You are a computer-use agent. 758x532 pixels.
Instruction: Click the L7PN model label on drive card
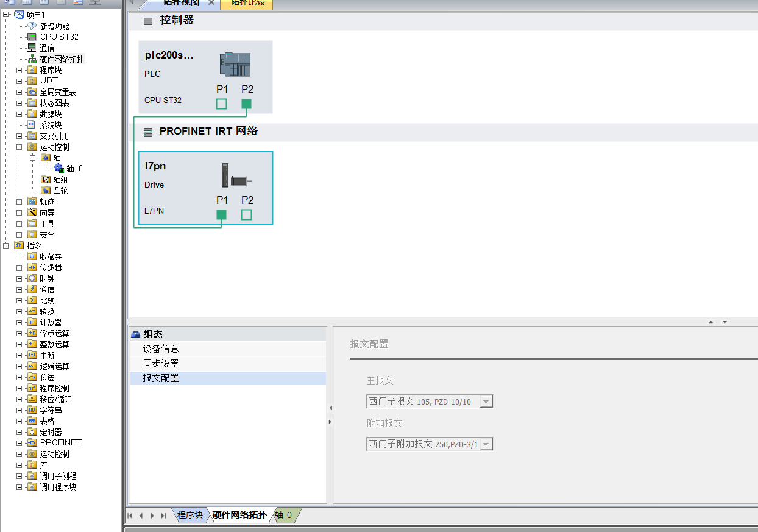(154, 211)
